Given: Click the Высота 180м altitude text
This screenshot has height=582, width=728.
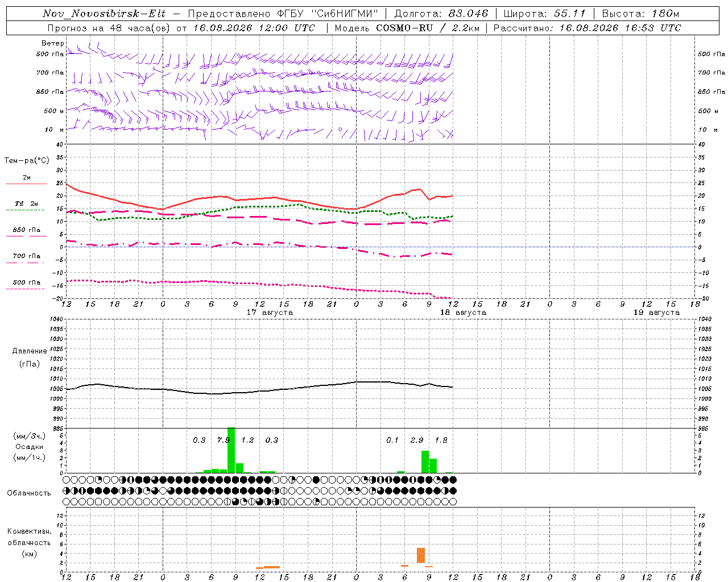Looking at the screenshot, I should click(640, 14).
